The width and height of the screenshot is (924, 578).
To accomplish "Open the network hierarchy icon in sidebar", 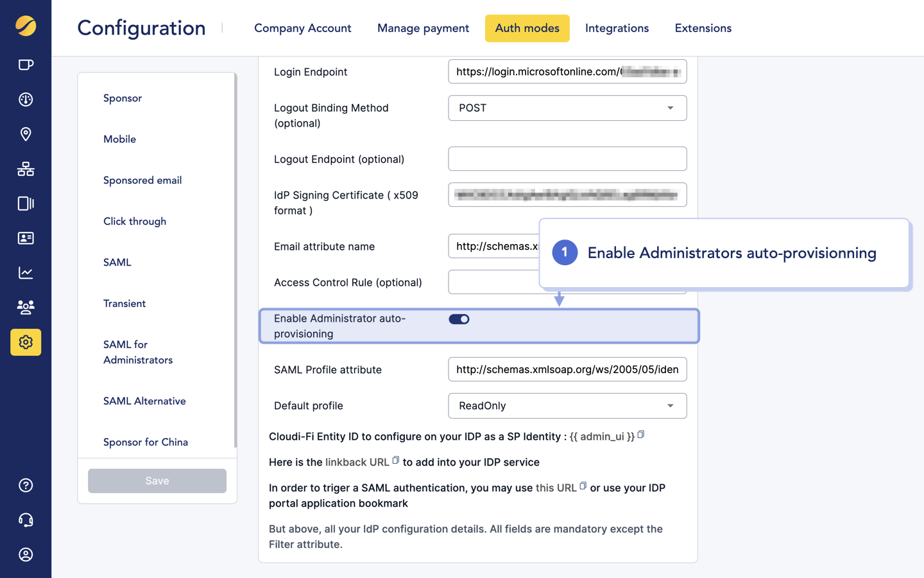I will 26,169.
